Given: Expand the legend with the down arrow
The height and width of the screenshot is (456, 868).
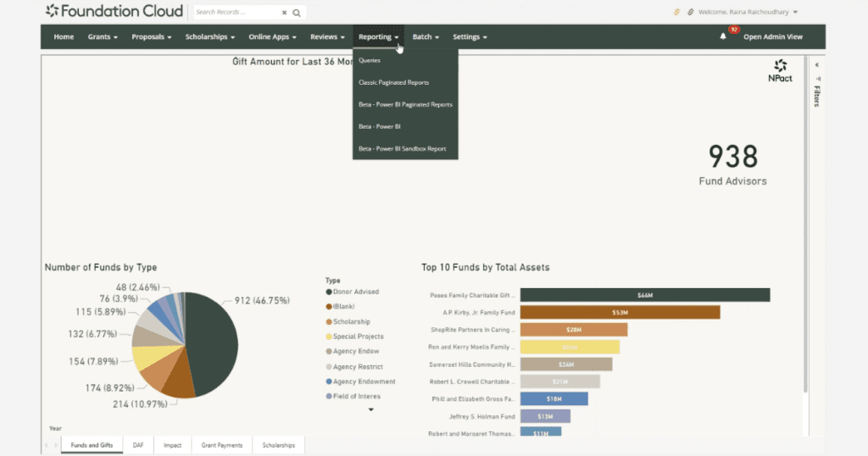Looking at the screenshot, I should click(371, 409).
